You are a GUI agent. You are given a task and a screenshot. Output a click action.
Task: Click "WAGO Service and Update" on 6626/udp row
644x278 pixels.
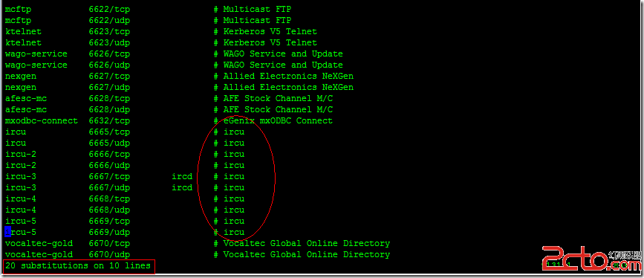coord(283,65)
